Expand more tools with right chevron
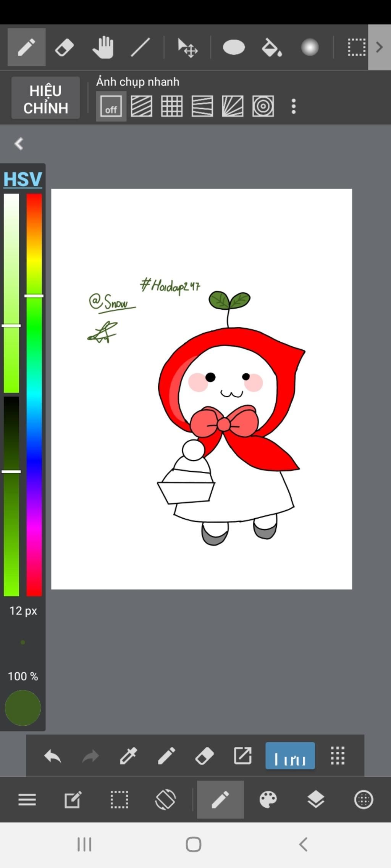Viewport: 391px width, 868px height. point(379,47)
